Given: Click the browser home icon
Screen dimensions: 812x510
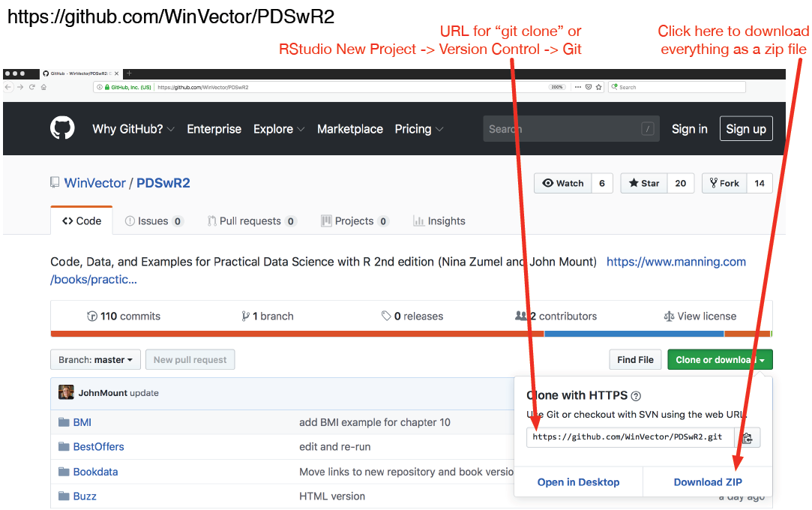Looking at the screenshot, I should tap(43, 87).
